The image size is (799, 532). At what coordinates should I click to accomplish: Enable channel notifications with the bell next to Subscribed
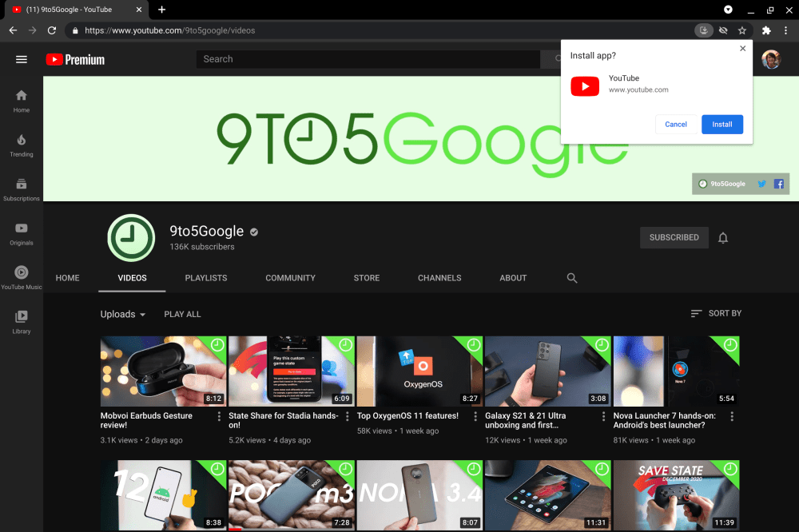723,237
